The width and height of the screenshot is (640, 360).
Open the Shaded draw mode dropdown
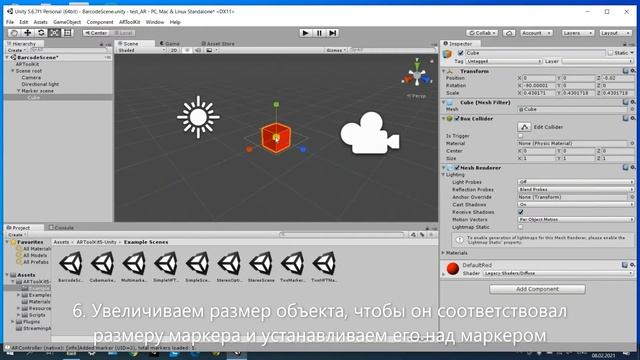141,50
